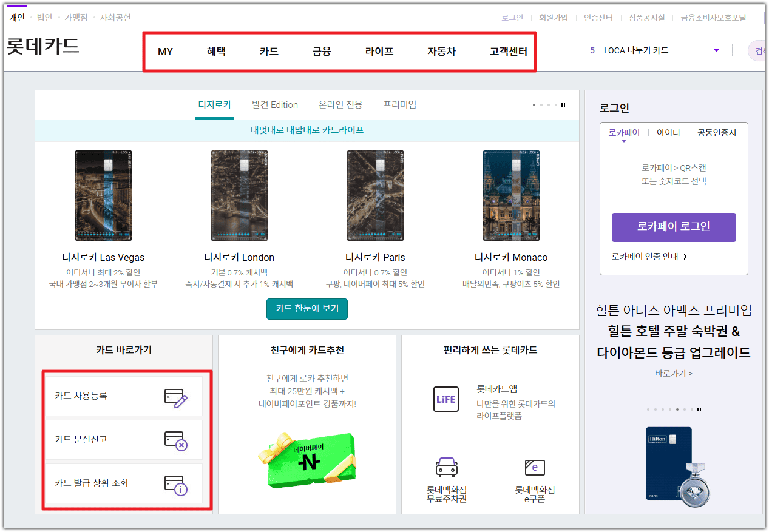Expand the LOCA 나누기 카드 dropdown
The width and height of the screenshot is (769, 532).
pyautogui.click(x=716, y=51)
